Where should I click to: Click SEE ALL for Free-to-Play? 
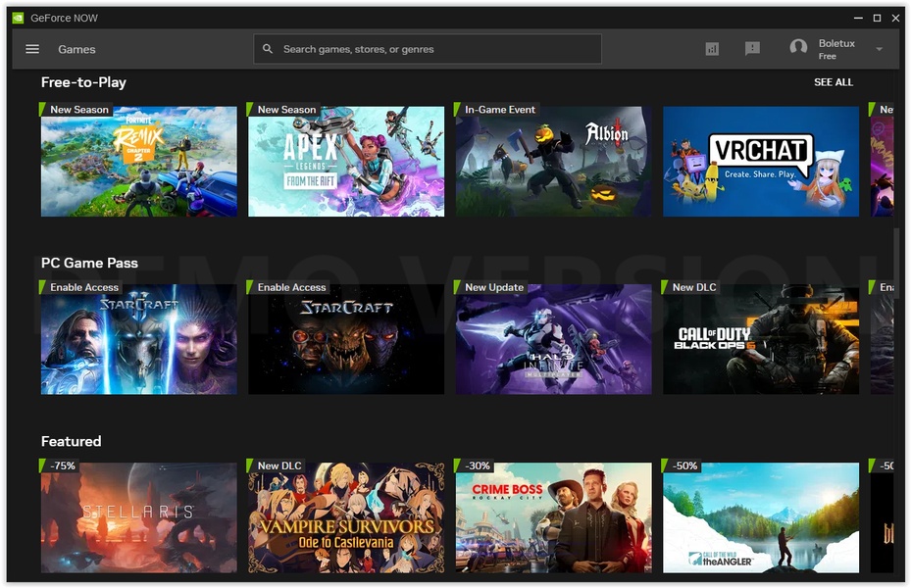[x=834, y=82]
